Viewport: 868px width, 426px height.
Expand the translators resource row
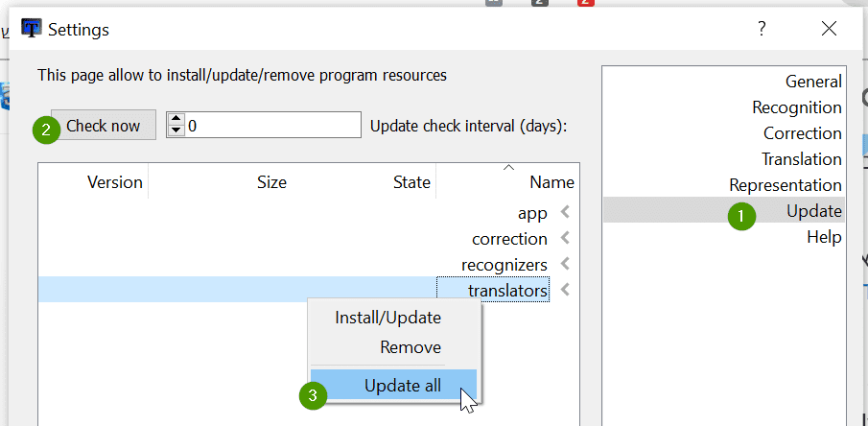(565, 290)
